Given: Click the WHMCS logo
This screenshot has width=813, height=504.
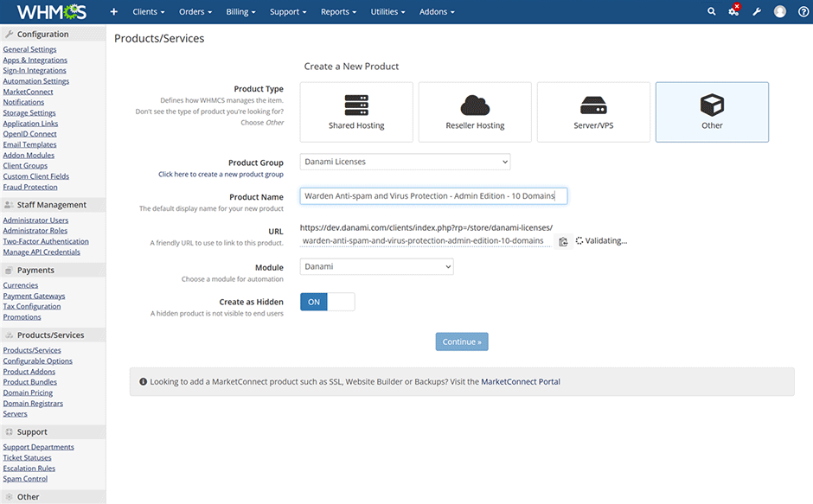Looking at the screenshot, I should pos(52,11).
